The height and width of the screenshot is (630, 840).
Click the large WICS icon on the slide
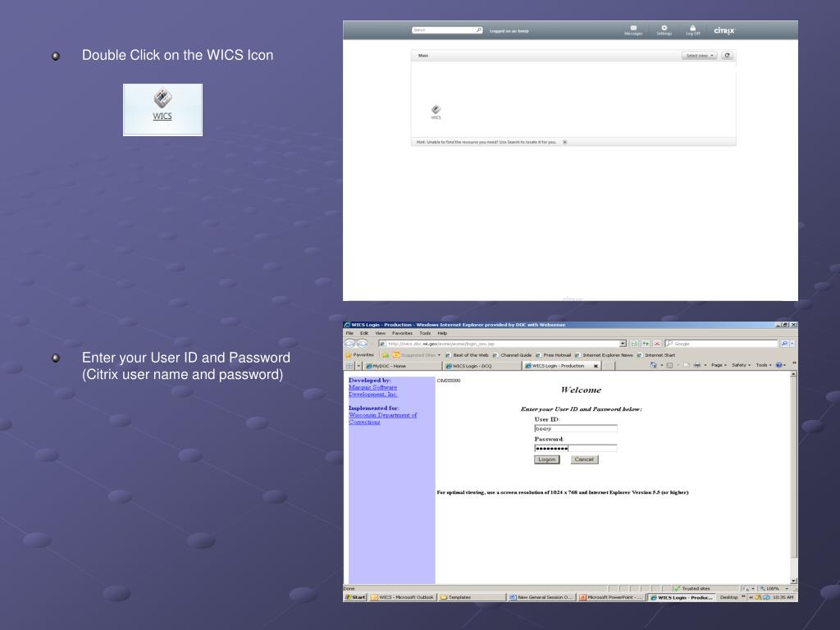(162, 105)
